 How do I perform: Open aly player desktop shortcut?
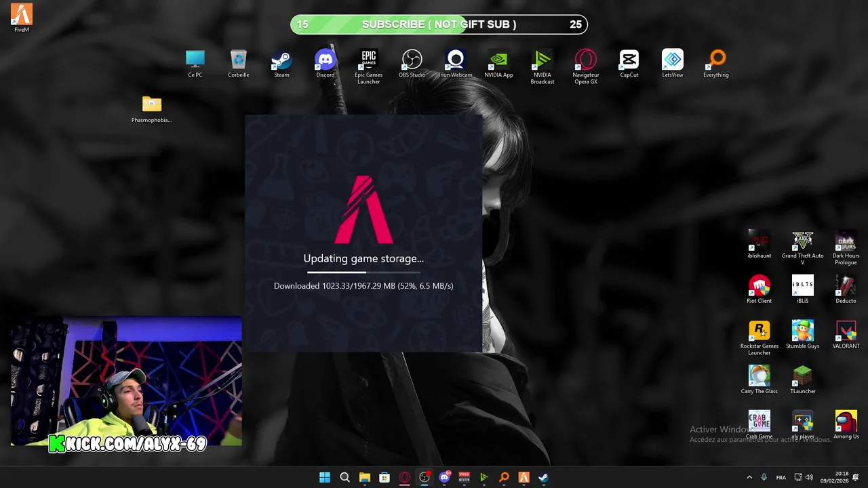point(802,425)
